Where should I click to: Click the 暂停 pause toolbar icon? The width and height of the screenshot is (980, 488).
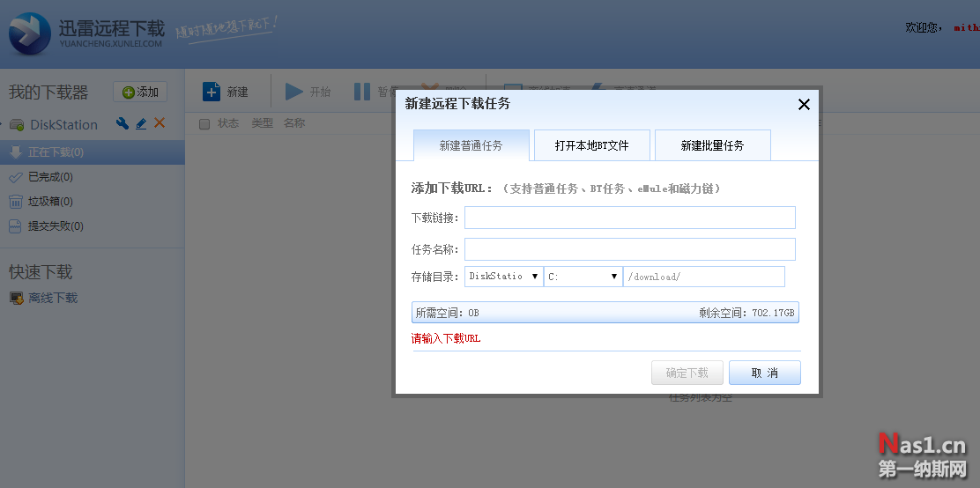click(362, 92)
